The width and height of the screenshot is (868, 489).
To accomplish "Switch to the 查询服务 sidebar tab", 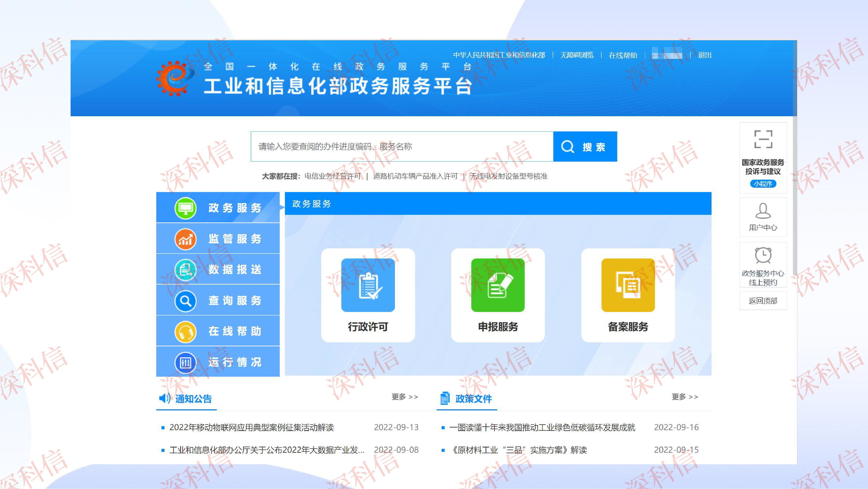I will click(218, 300).
